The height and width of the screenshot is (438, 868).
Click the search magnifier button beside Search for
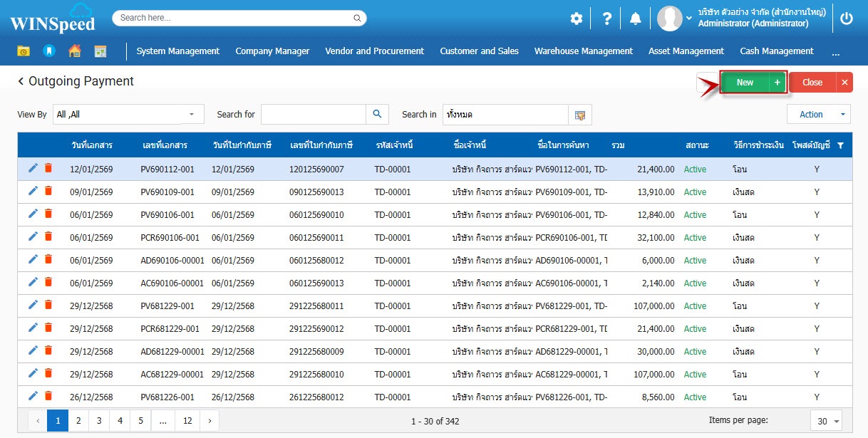click(x=377, y=114)
